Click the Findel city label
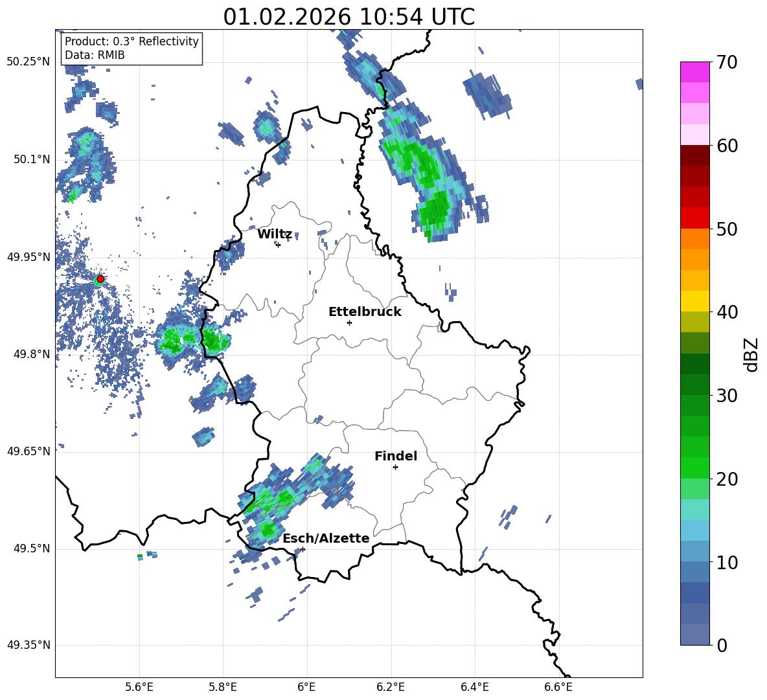767x700 pixels. [396, 456]
